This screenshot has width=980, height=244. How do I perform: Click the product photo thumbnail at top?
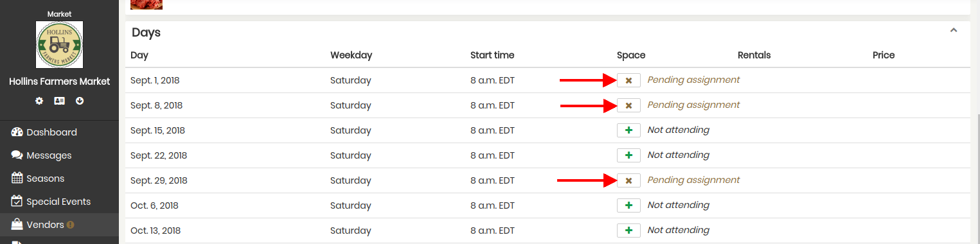coord(147,4)
